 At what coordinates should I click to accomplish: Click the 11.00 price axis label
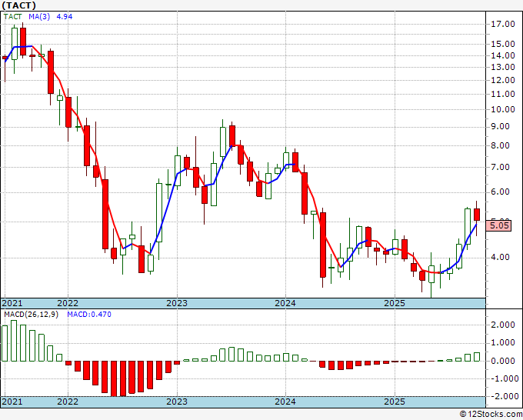[503, 94]
